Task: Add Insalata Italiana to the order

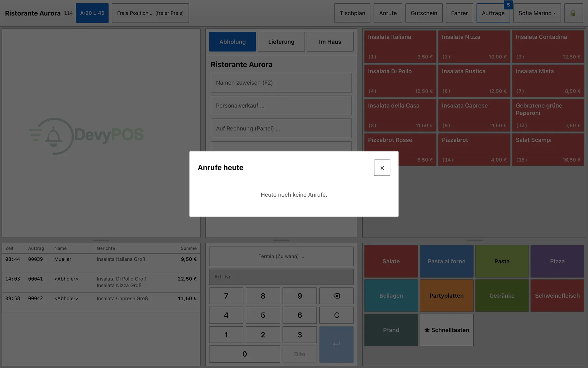Action: coord(400,46)
